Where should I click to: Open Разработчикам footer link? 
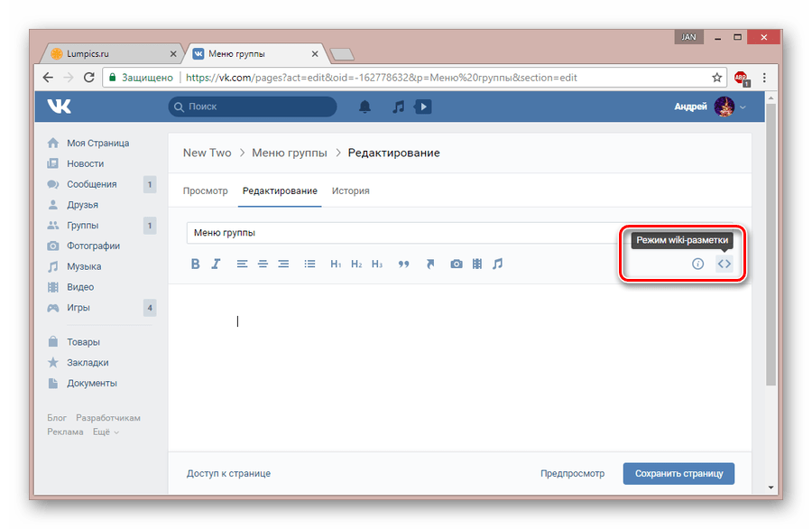(x=108, y=418)
